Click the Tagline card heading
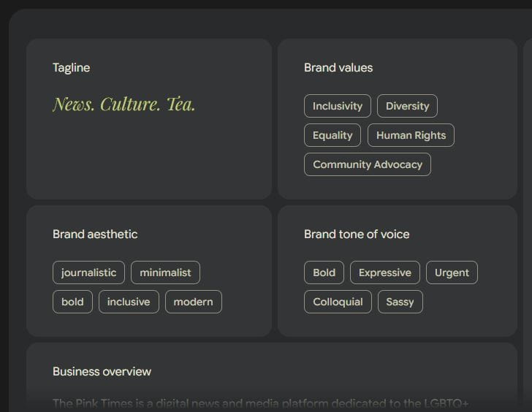This screenshot has height=412, width=532. tap(71, 67)
